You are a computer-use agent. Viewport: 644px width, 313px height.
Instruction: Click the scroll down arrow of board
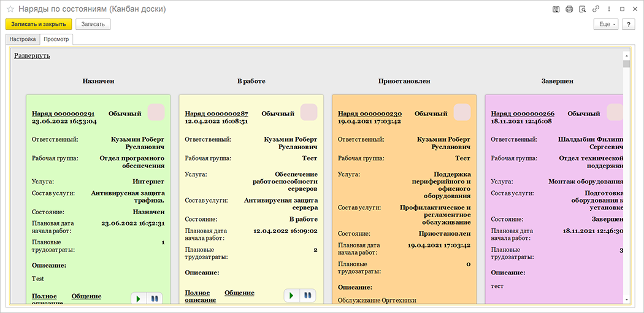coord(626,299)
